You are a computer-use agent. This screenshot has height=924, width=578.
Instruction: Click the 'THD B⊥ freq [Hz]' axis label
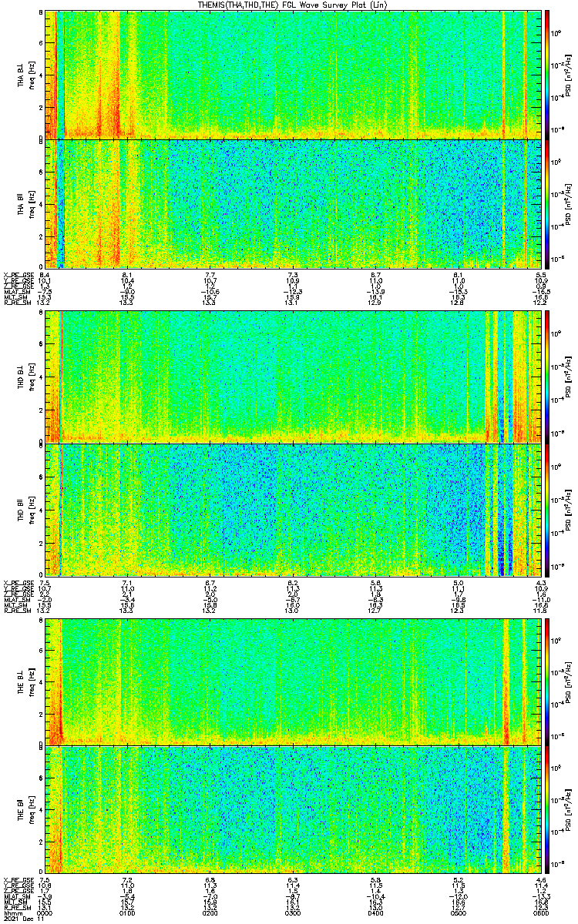pos(25,377)
